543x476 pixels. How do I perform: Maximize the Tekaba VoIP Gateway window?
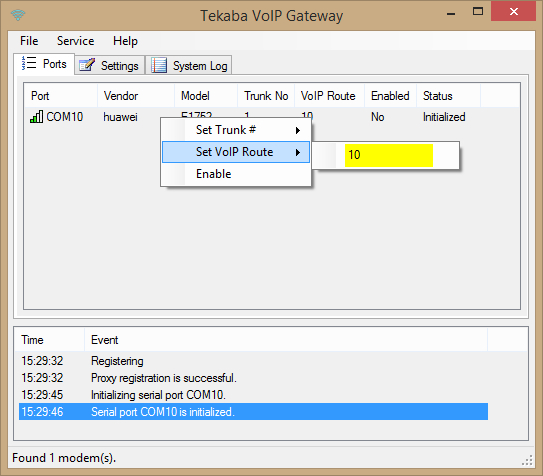pyautogui.click(x=478, y=11)
